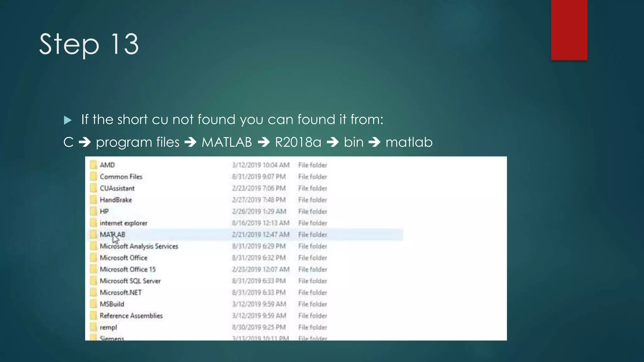Select the Siemens folder at the bottom of the list
The width and height of the screenshot is (644, 362).
[112, 338]
